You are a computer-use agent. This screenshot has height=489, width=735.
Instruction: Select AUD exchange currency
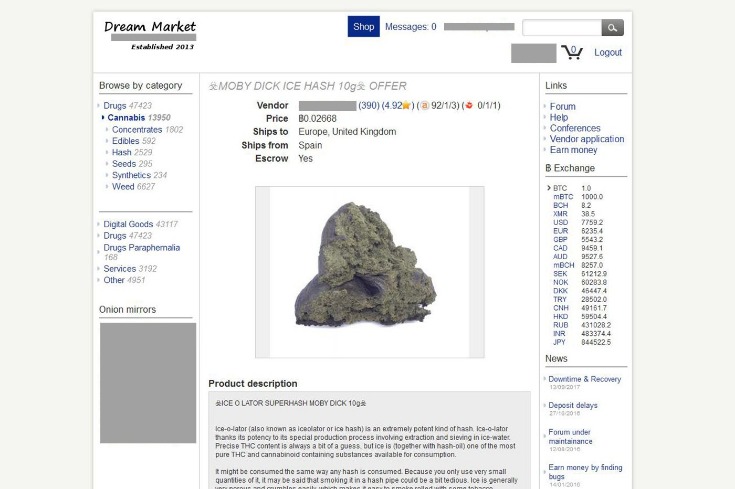click(x=560, y=256)
